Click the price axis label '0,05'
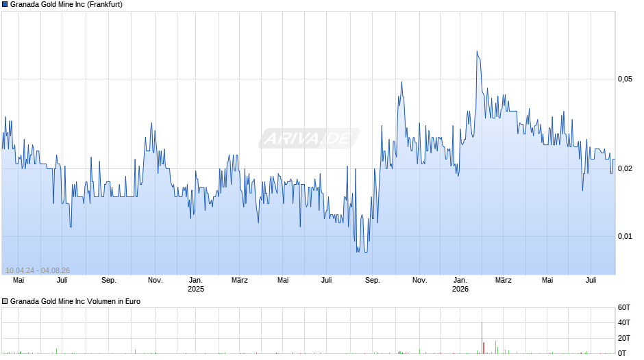The height and width of the screenshot is (360, 644). [625, 79]
